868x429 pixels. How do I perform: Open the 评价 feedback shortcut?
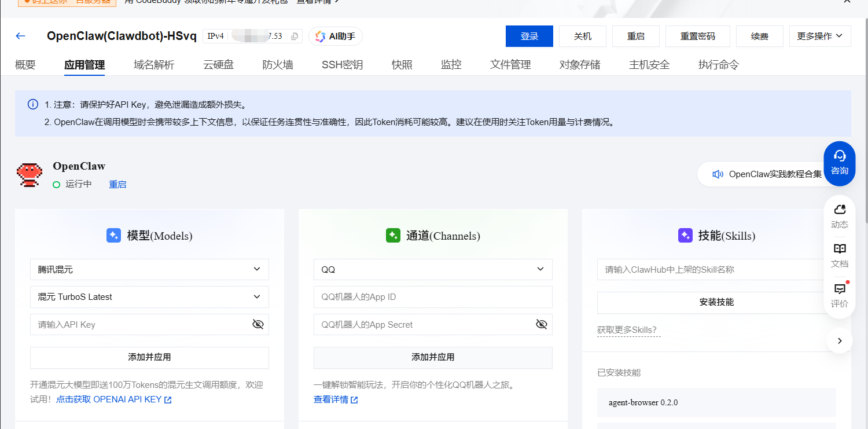tap(839, 295)
